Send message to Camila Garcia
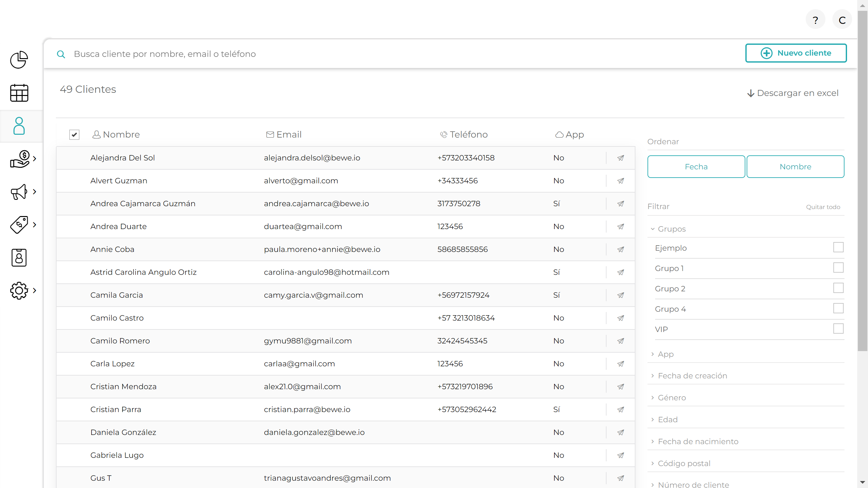This screenshot has width=868, height=488. point(621,295)
